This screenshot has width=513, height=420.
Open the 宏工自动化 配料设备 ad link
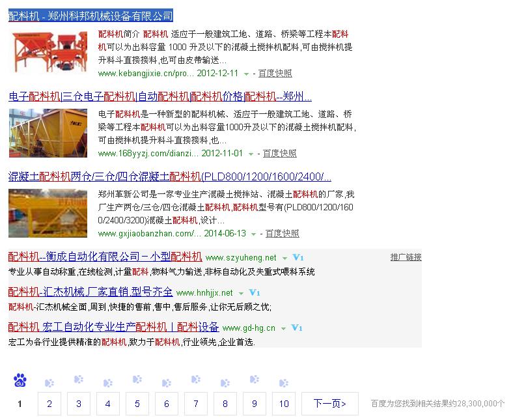point(113,327)
